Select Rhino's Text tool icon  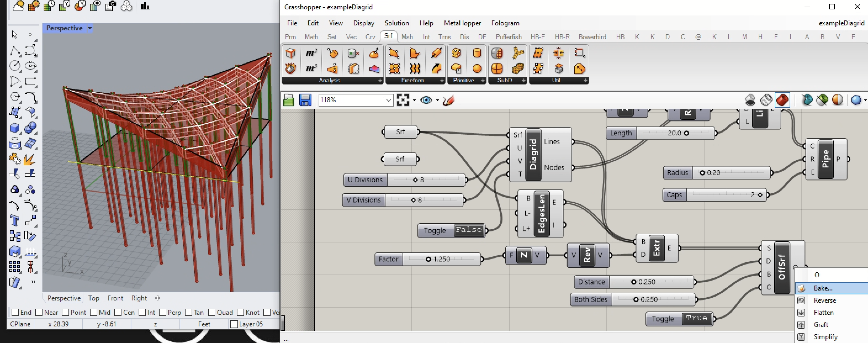point(14,221)
